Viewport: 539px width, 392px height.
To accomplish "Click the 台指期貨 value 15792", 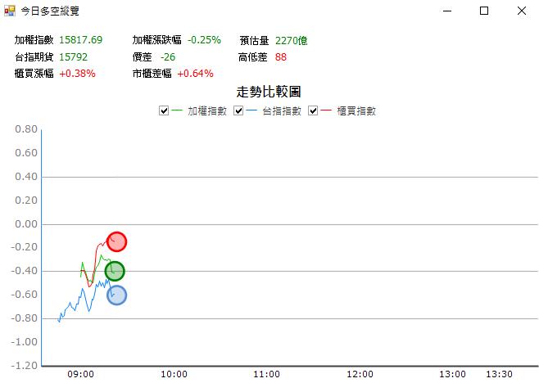I will coord(73,57).
